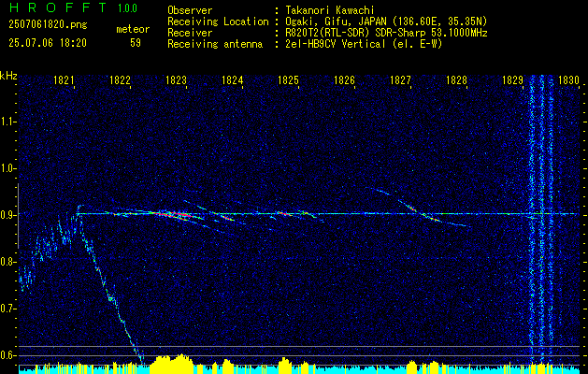Click observer name Takanori Kawachi
The width and height of the screenshot is (588, 374).
pos(330,10)
